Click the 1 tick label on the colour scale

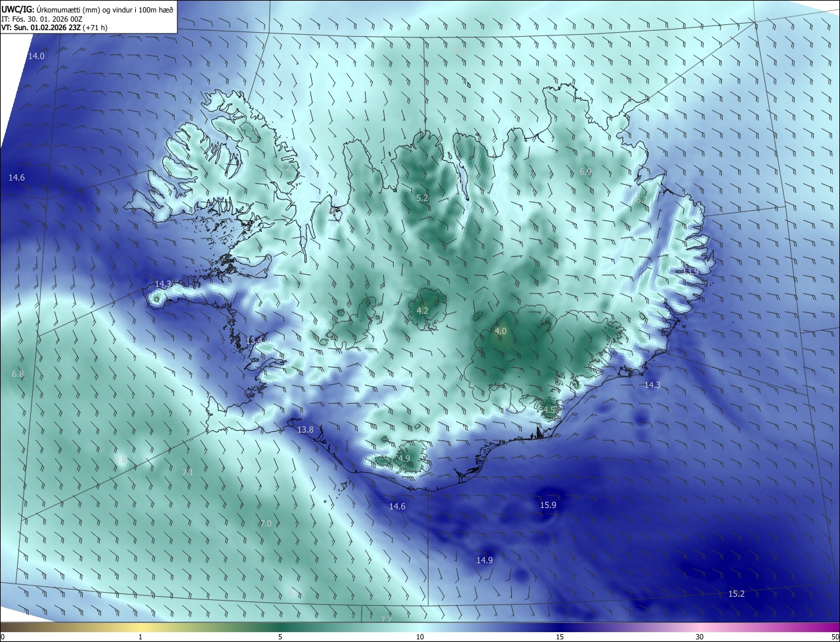pos(140,637)
